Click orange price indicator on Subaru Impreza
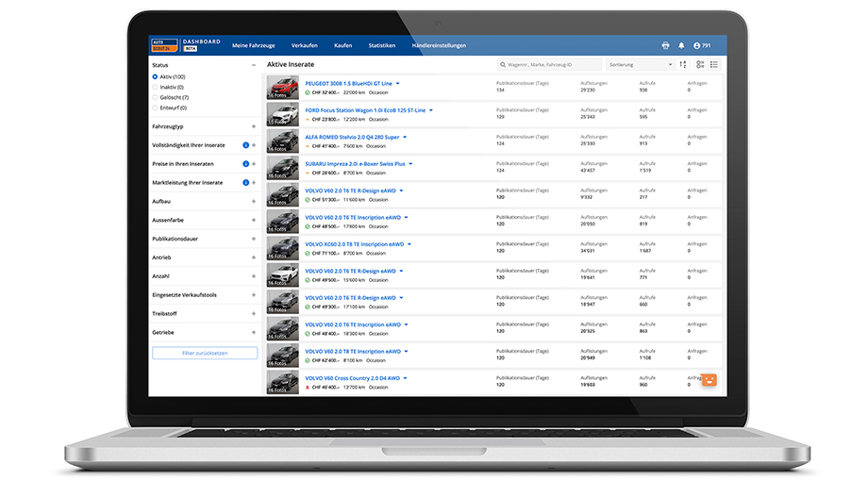 tap(308, 173)
